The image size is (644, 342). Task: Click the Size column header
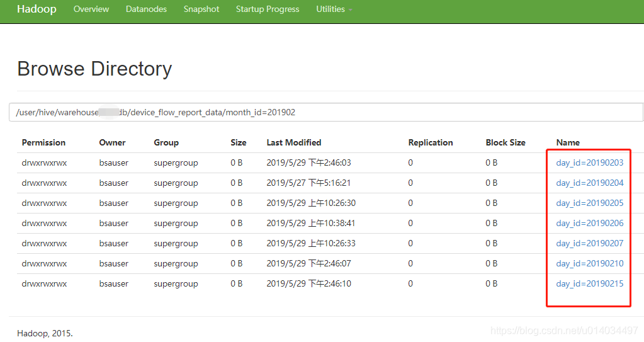(x=238, y=142)
